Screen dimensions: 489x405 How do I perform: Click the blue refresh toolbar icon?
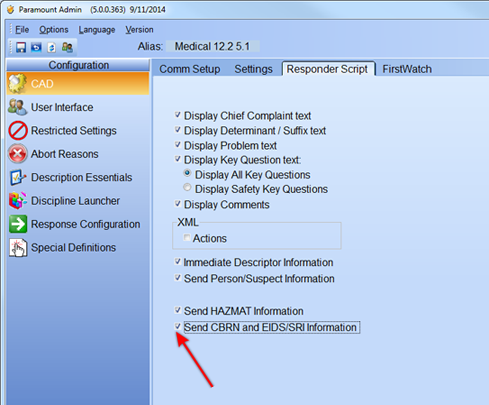36,47
